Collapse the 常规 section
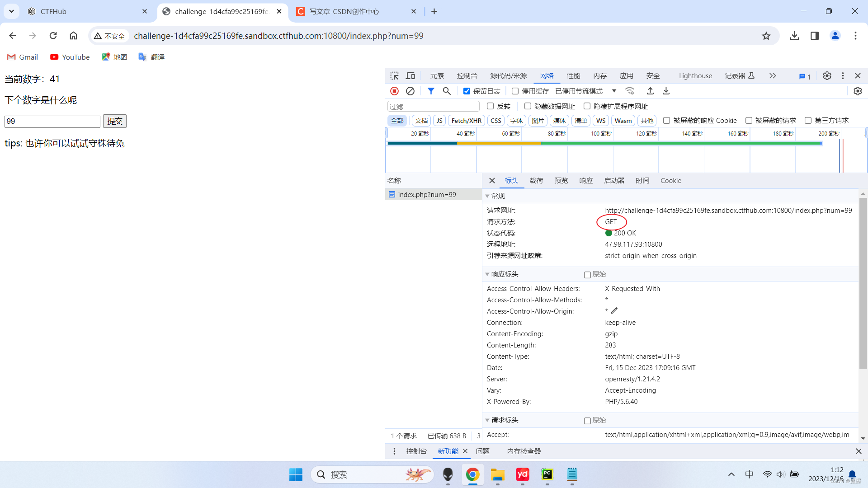The width and height of the screenshot is (868, 488). pyautogui.click(x=487, y=196)
